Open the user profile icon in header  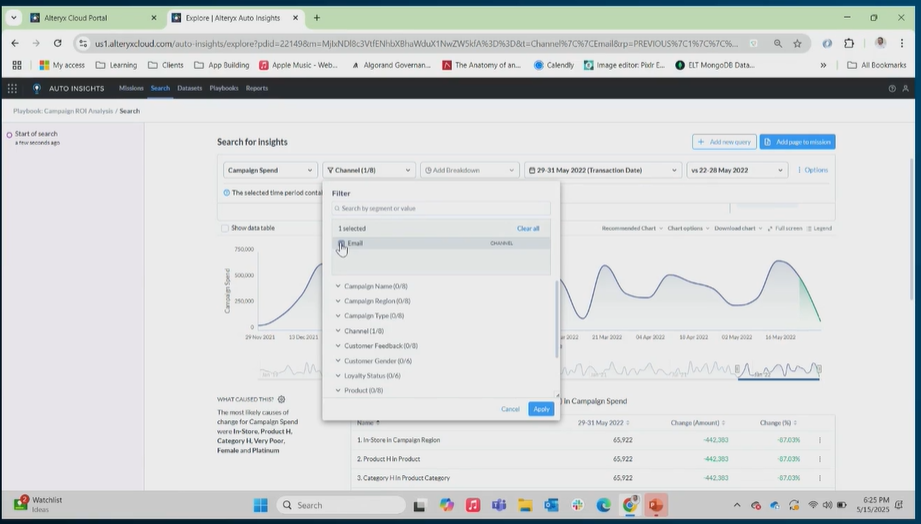(x=906, y=88)
